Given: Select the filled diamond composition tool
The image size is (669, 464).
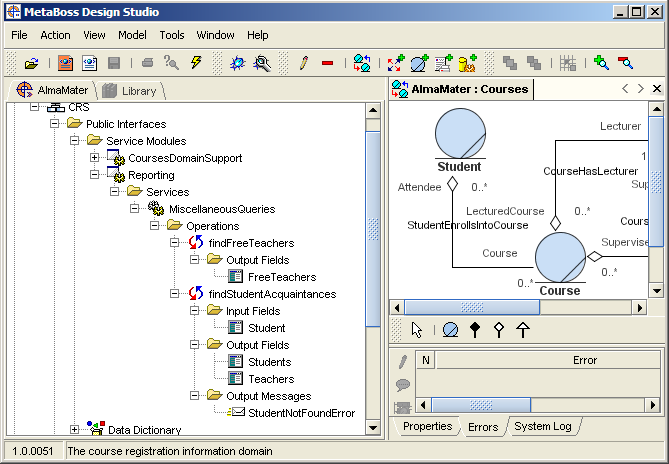Looking at the screenshot, I should [474, 330].
